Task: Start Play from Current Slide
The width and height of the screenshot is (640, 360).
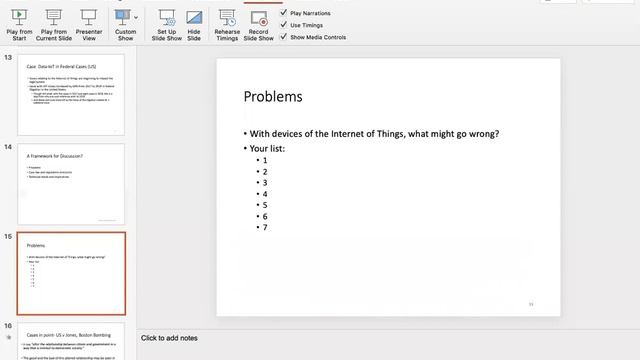Action: (53, 25)
